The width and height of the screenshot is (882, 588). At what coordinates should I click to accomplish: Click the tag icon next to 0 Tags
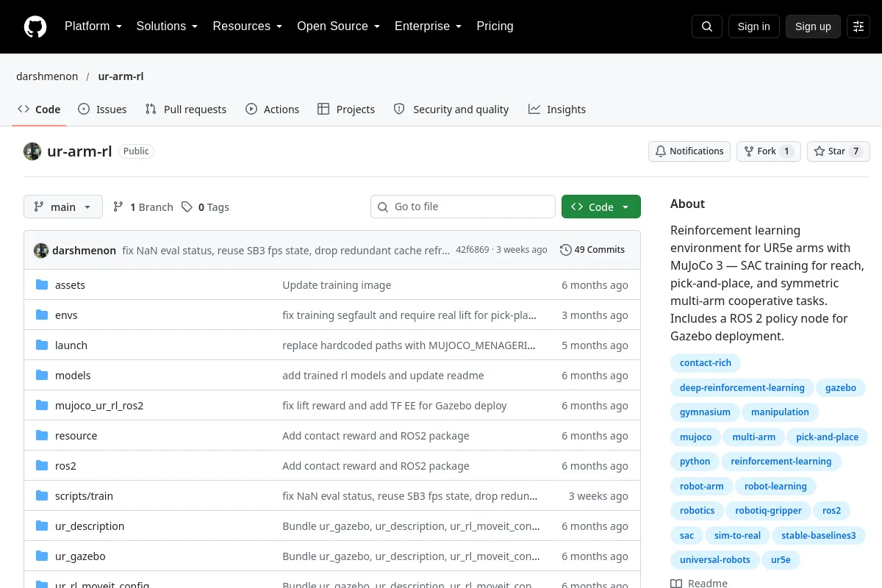click(x=187, y=207)
